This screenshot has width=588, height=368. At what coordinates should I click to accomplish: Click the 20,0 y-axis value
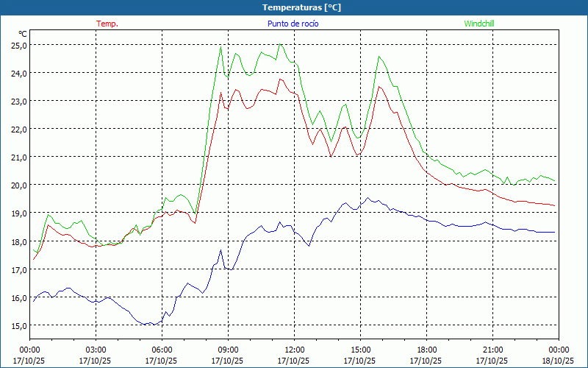tap(18, 185)
